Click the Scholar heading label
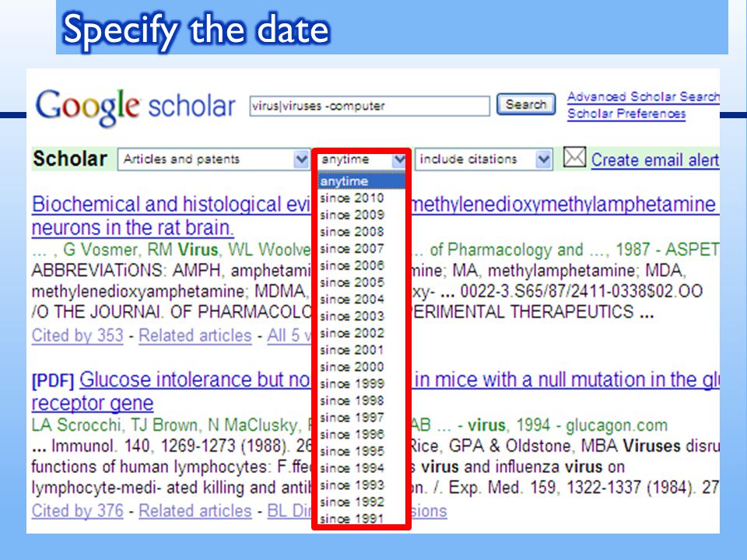The height and width of the screenshot is (560, 747). pos(70,159)
